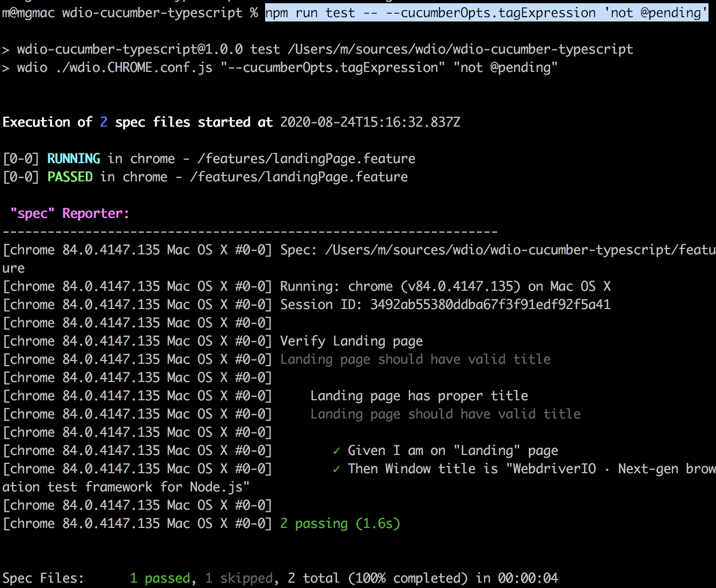
Task: Select the green checkmark before 'Given I am on Landing page'
Action: (x=336, y=450)
